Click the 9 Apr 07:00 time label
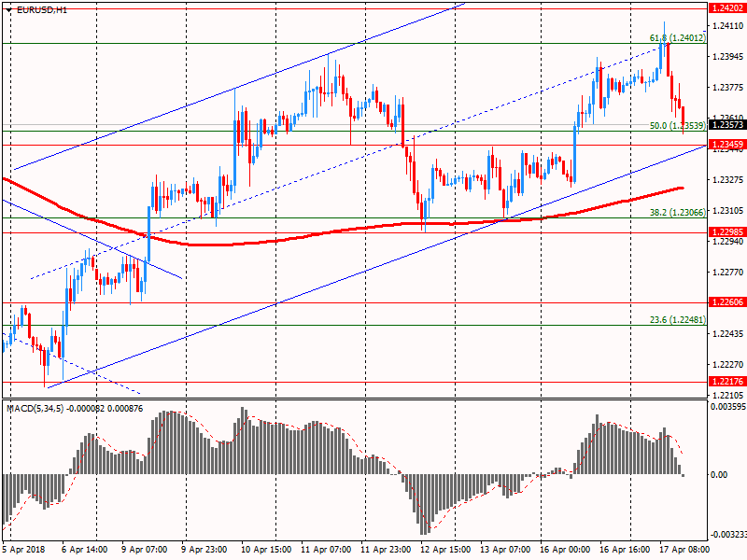 [144, 550]
